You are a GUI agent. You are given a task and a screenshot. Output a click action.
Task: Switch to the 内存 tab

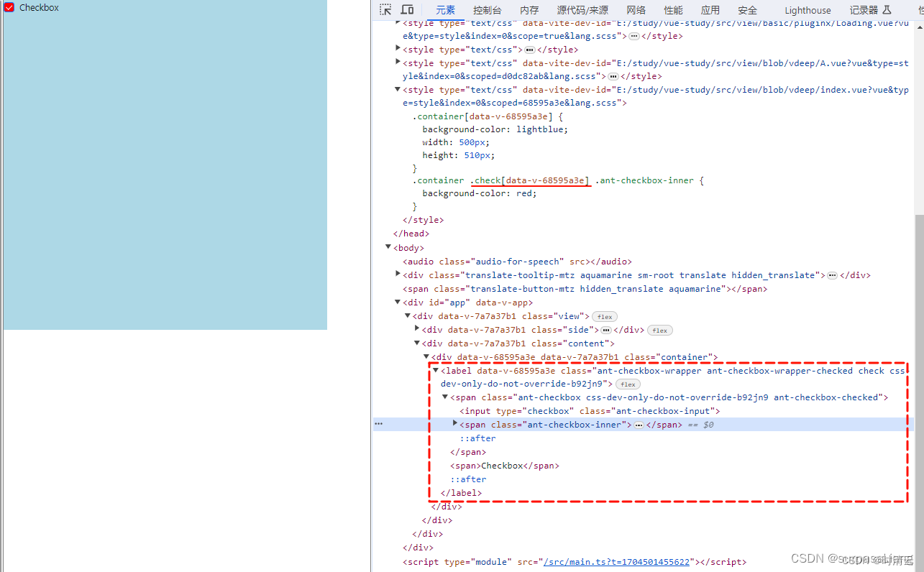tap(529, 10)
